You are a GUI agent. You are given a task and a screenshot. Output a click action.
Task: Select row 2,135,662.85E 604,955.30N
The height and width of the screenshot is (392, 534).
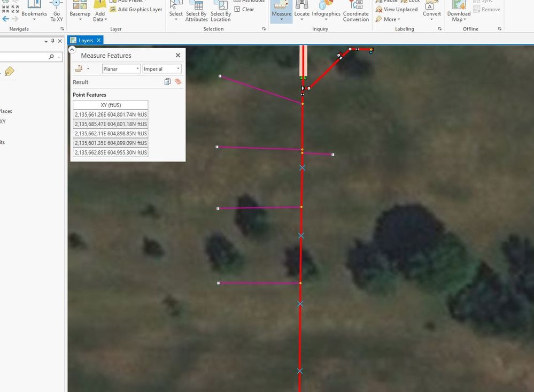click(x=111, y=153)
